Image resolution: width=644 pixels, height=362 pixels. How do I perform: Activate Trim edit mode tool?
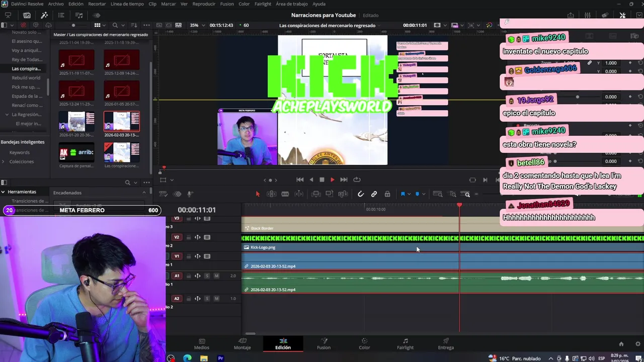tap(271, 194)
